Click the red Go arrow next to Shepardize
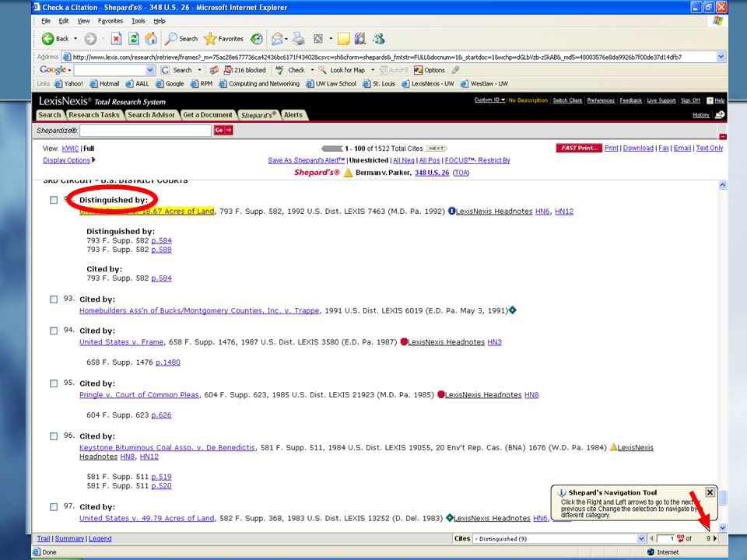The width and height of the screenshot is (747, 560). coord(223,130)
